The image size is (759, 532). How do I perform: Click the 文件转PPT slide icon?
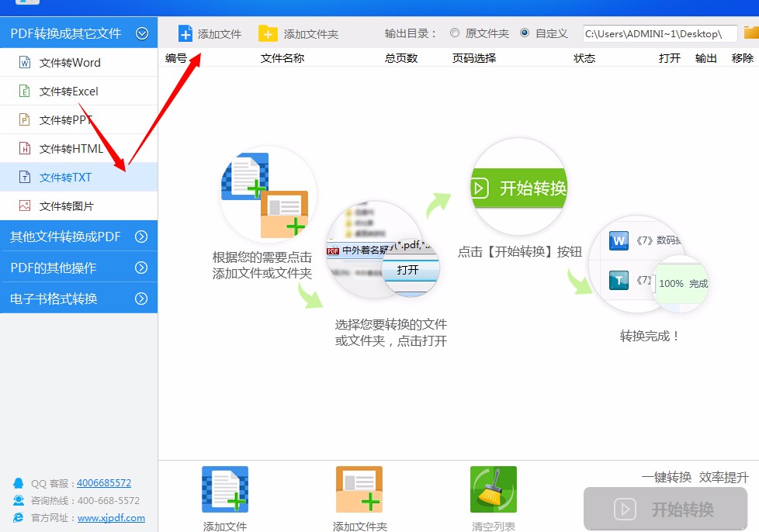point(25,119)
